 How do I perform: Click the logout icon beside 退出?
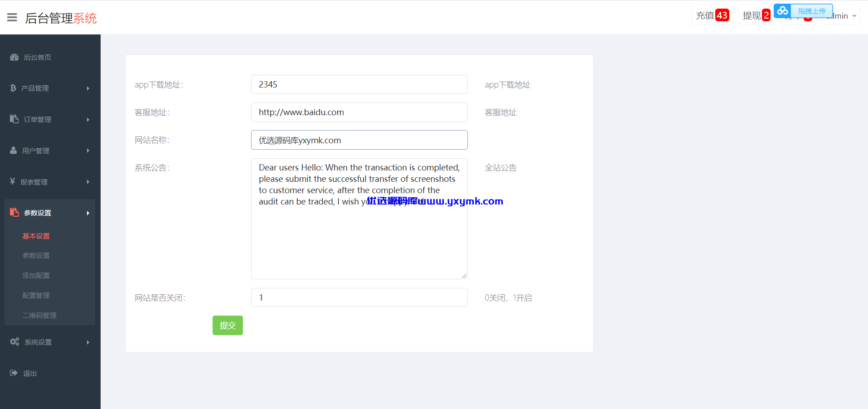[x=14, y=373]
